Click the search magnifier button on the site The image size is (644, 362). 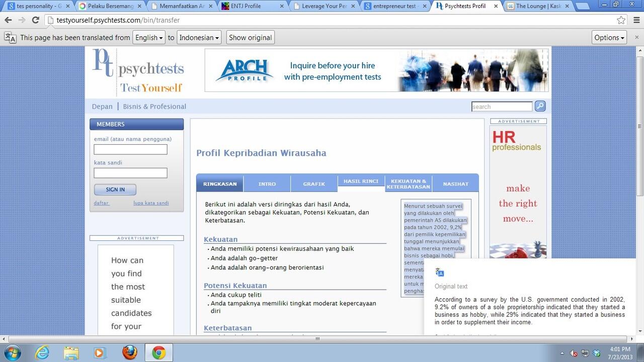pyautogui.click(x=540, y=106)
